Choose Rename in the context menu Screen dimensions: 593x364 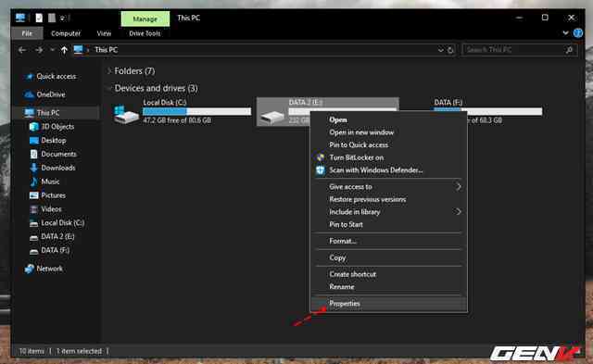tap(389, 286)
